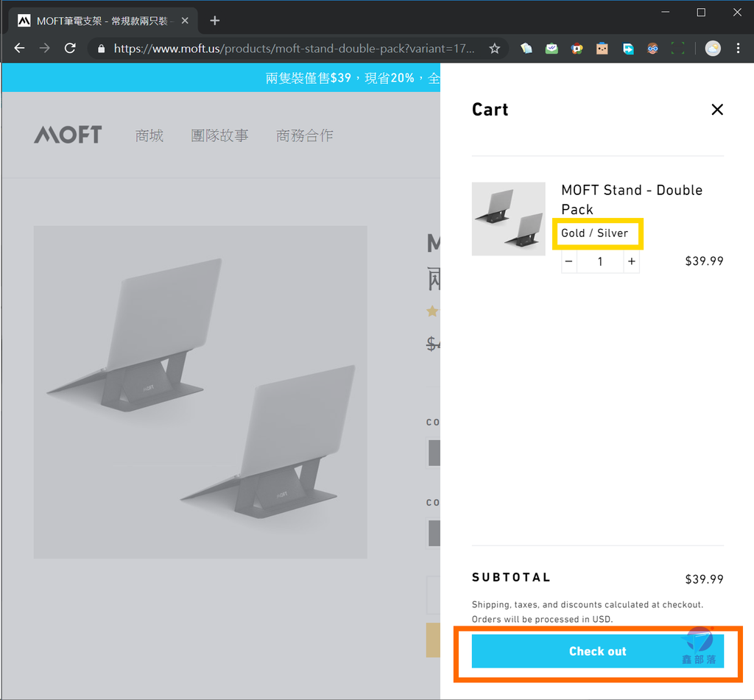Open the round glasses-face extension
The image size is (754, 700).
pyautogui.click(x=652, y=49)
